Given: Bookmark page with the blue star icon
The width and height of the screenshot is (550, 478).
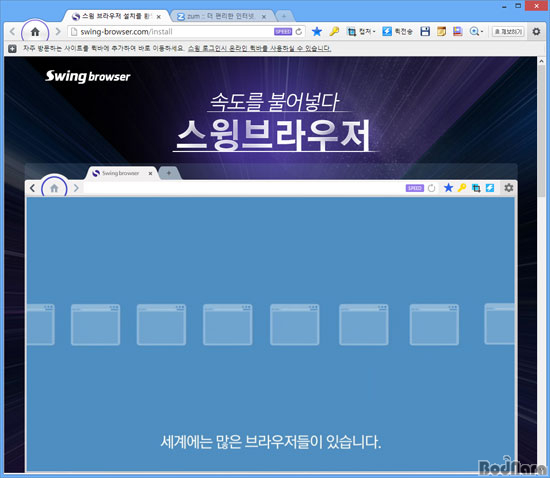Looking at the screenshot, I should (317, 32).
